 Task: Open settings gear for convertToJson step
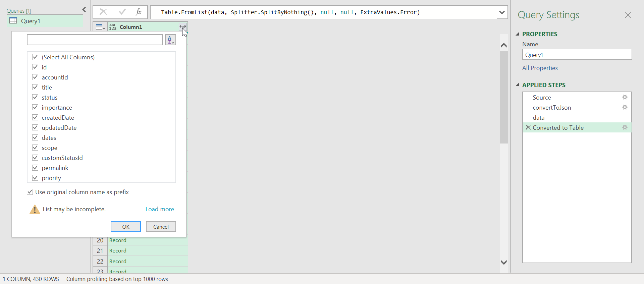click(x=625, y=107)
